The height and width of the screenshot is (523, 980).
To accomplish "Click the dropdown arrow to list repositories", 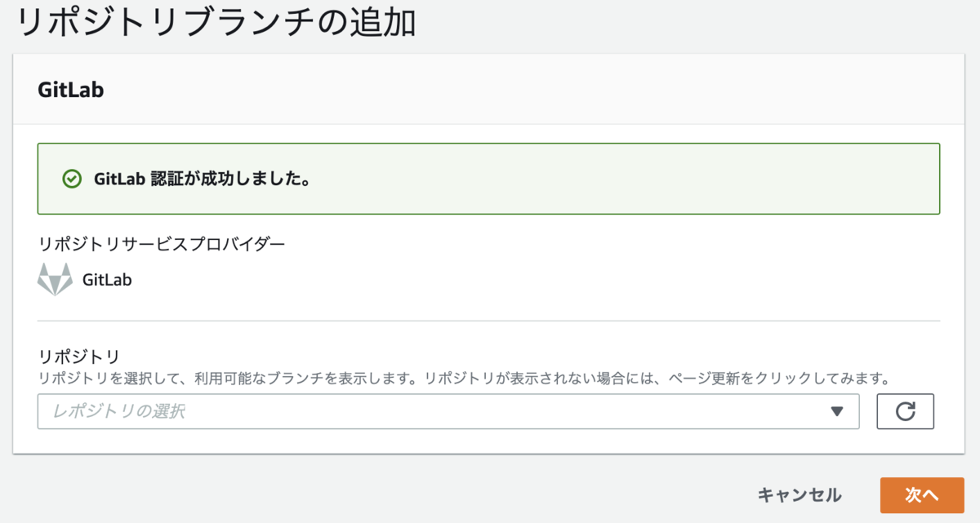I will click(x=836, y=411).
